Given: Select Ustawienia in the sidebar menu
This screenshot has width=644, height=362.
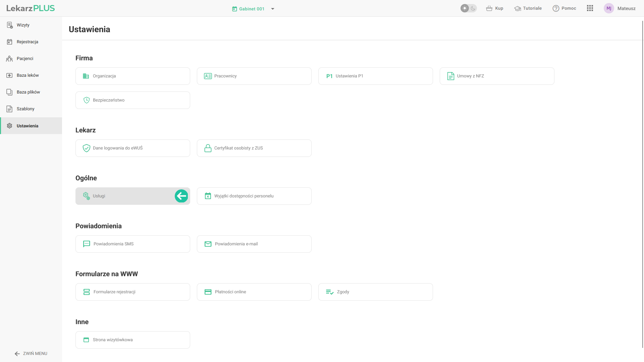Looking at the screenshot, I should click(31, 126).
